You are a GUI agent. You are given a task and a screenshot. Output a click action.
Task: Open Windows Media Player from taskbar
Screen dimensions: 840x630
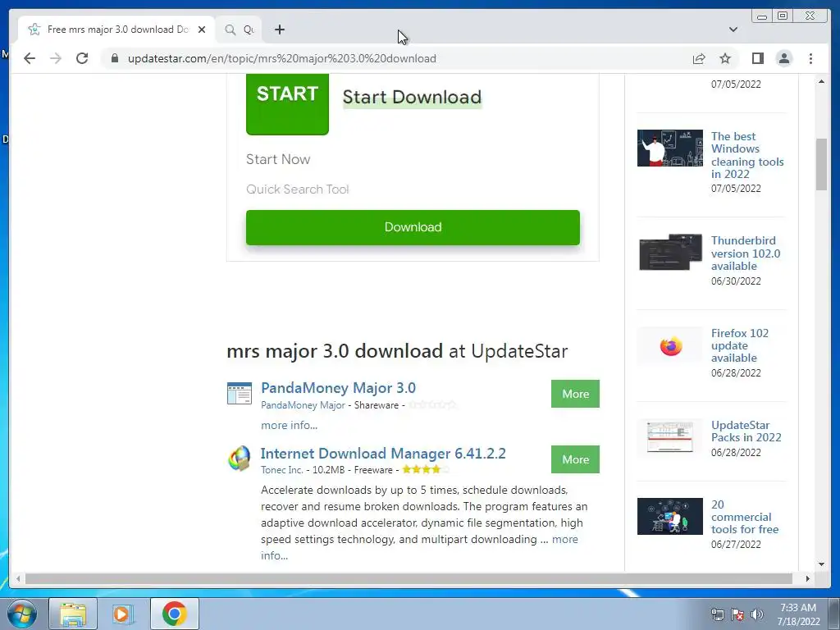[123, 614]
